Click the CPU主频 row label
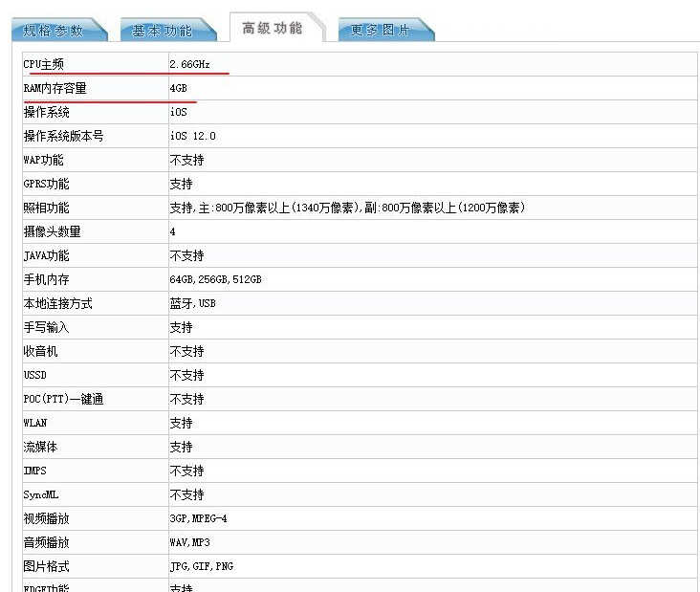 tap(46, 64)
